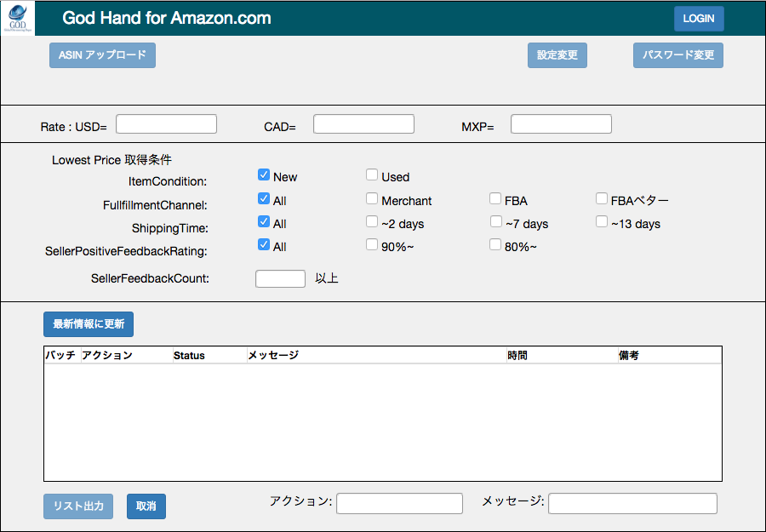Image resolution: width=766 pixels, height=532 pixels.
Task: Check the 90%~ feedback rating checkbox
Action: tap(372, 244)
